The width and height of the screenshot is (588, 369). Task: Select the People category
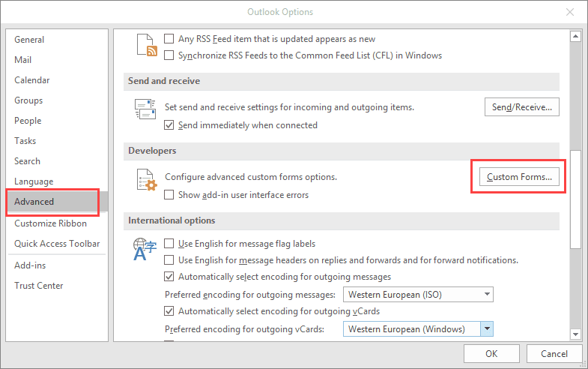(57, 121)
